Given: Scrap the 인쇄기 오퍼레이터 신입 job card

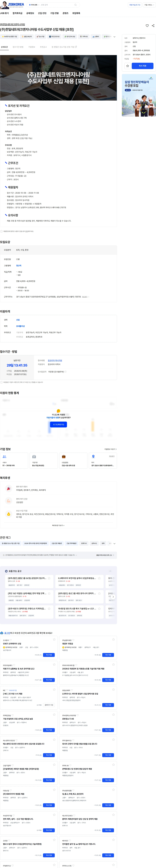Looking at the screenshot, I should point(54,639).
